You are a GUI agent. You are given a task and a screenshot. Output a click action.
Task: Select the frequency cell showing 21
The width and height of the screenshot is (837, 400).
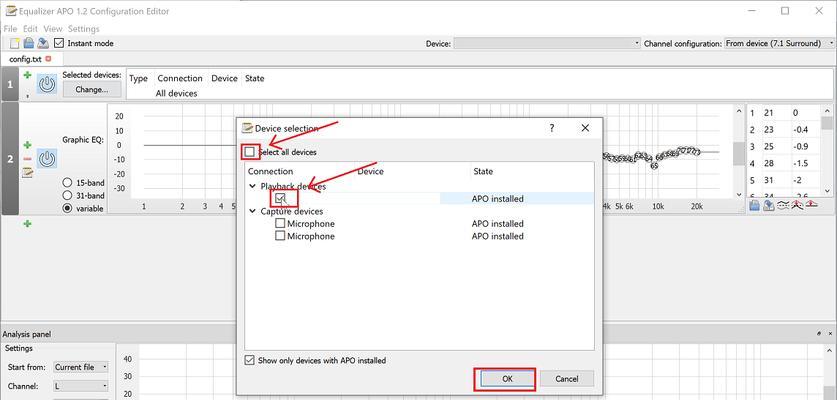point(776,113)
